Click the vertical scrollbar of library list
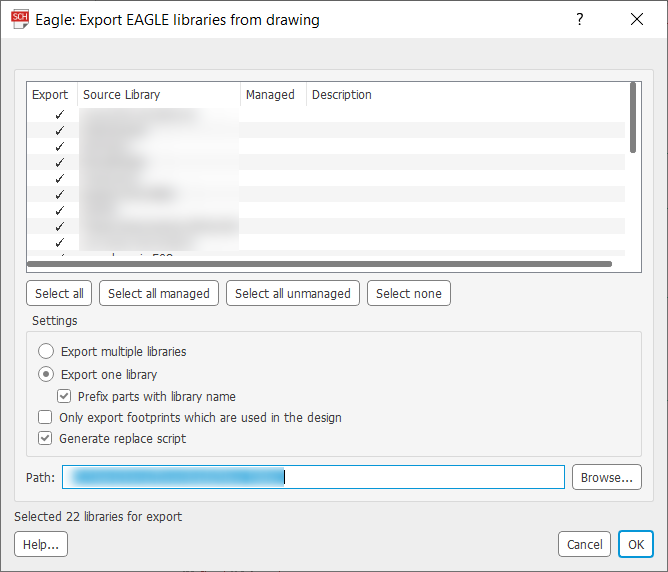Screen dimensions: 668x572 click(633, 118)
